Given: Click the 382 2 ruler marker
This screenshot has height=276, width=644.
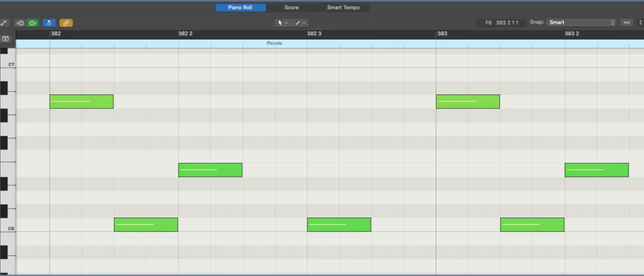Looking at the screenshot, I should 186,34.
